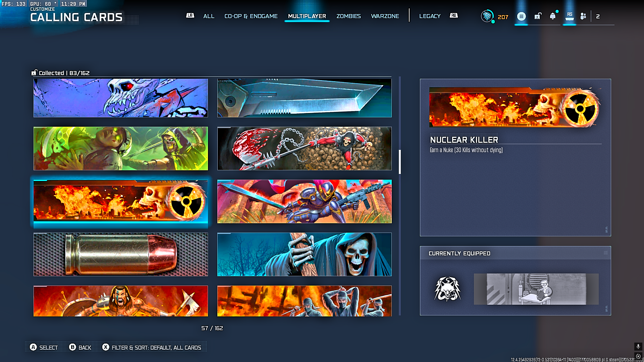Open the main menu hamburger icon
The height and width of the screenshot is (362, 644).
point(521,16)
